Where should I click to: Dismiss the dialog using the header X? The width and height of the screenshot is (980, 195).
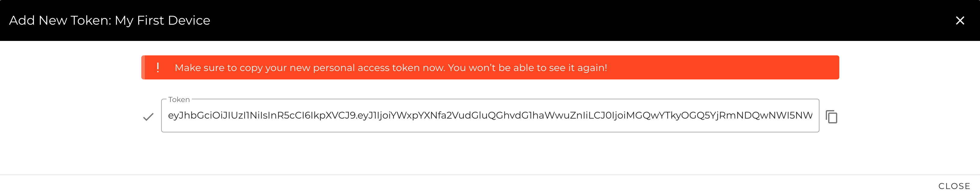[x=960, y=20]
